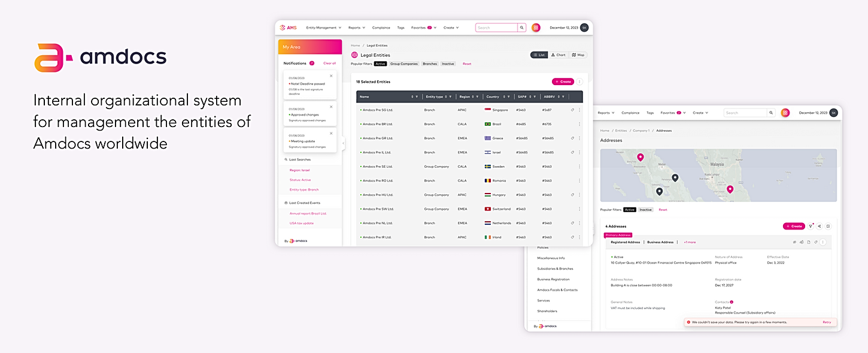
Task: Click Clear all notifications link
Action: (329, 63)
